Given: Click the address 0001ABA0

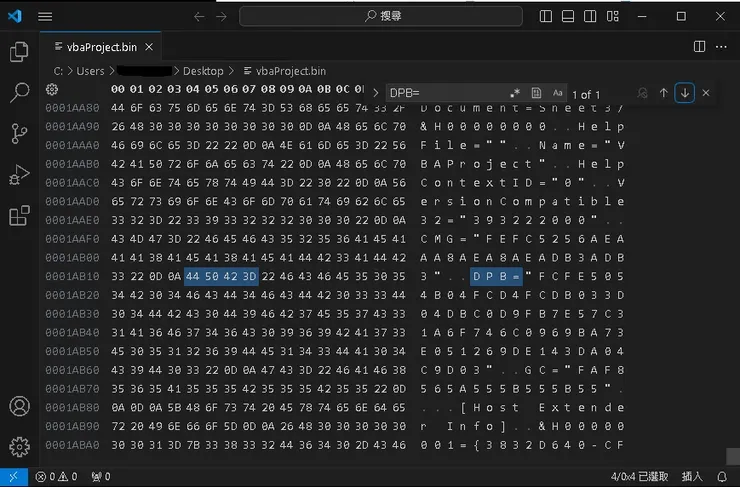Looking at the screenshot, I should 72,445.
